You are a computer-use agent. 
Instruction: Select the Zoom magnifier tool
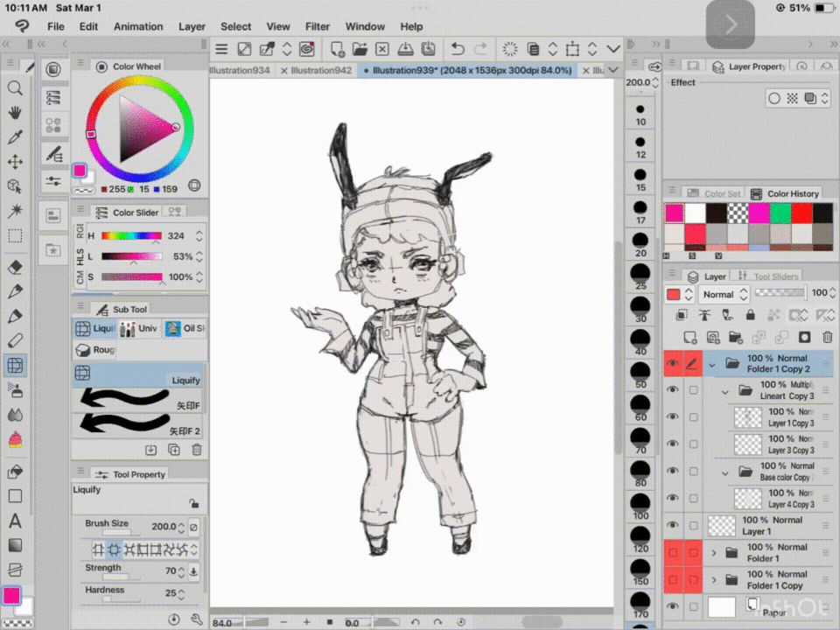13,87
